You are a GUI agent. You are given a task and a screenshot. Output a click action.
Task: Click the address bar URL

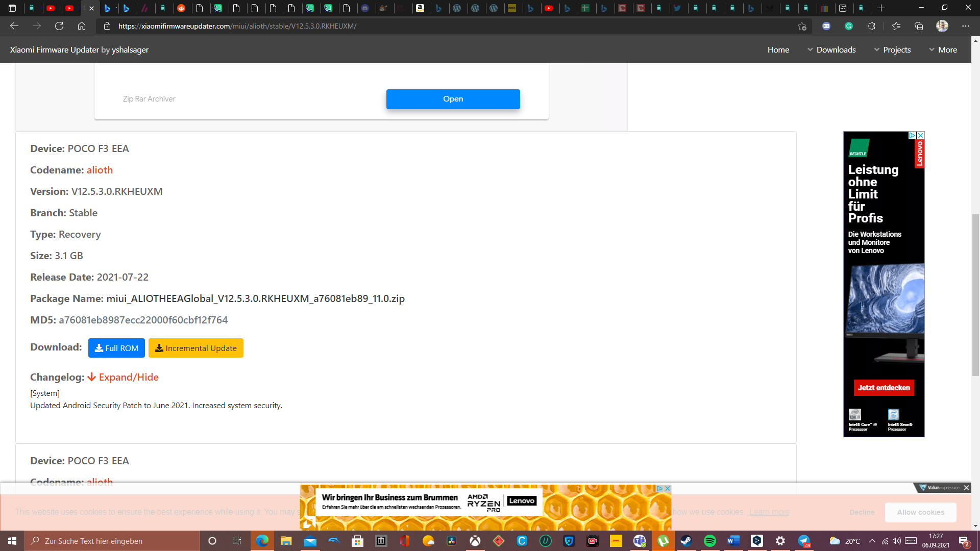237,26
